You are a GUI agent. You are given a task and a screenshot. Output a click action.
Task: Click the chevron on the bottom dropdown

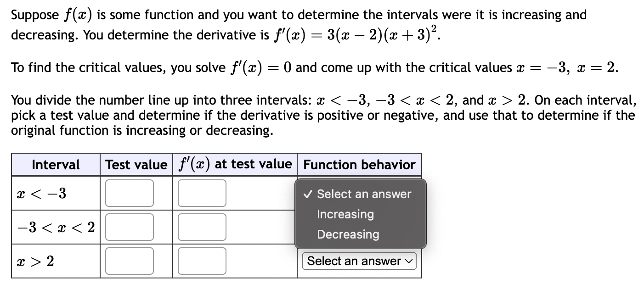(409, 261)
